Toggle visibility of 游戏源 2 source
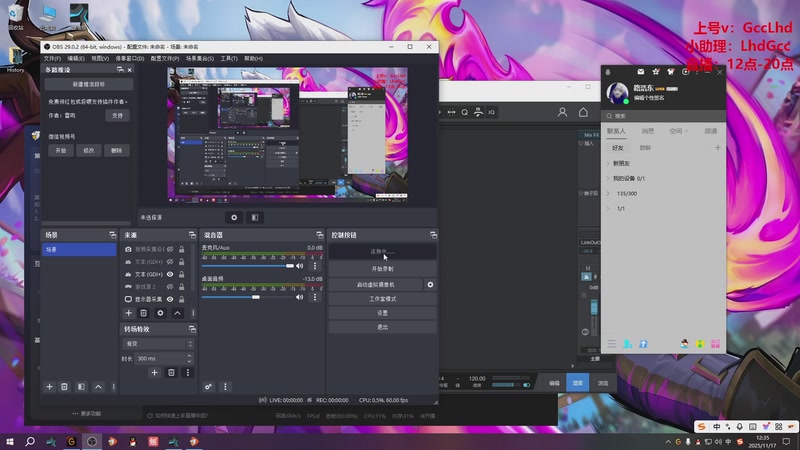This screenshot has height=450, width=800. click(170, 287)
